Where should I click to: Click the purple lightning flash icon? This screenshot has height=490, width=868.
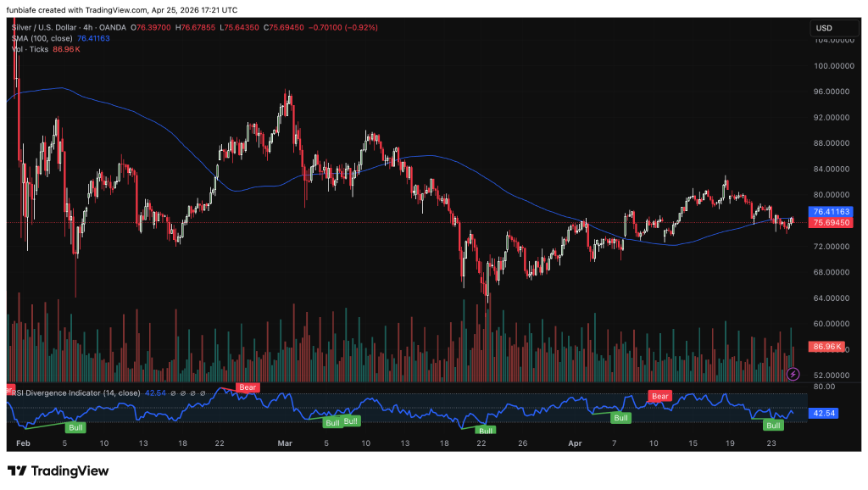(793, 375)
